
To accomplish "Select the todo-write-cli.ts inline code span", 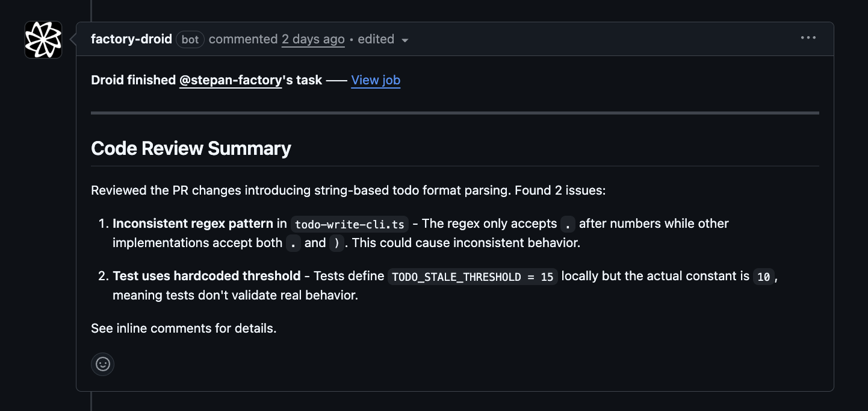I will 349,224.
